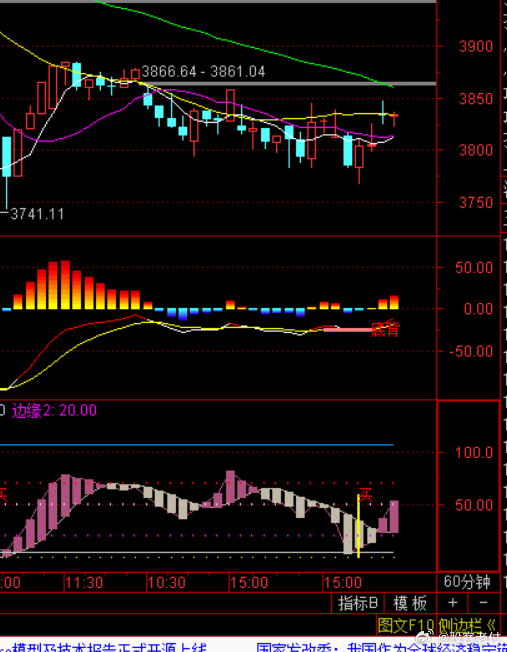Click the plus zoom-in button
Viewport: 507px width, 652px height.
pos(452,603)
